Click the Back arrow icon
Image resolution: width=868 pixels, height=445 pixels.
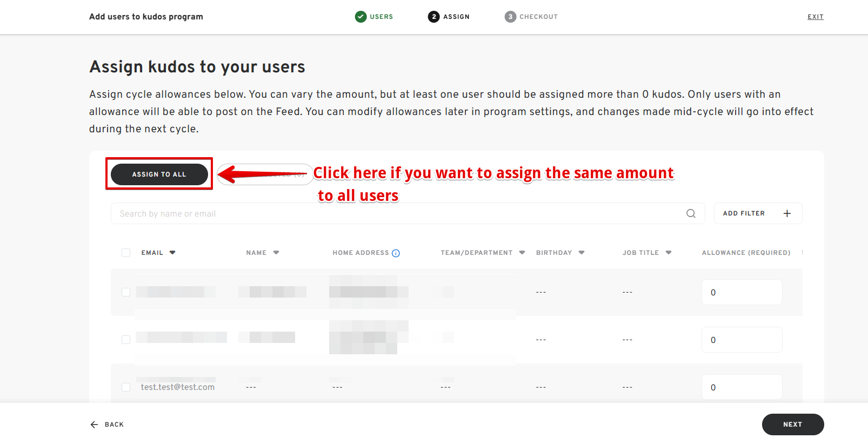tap(94, 424)
